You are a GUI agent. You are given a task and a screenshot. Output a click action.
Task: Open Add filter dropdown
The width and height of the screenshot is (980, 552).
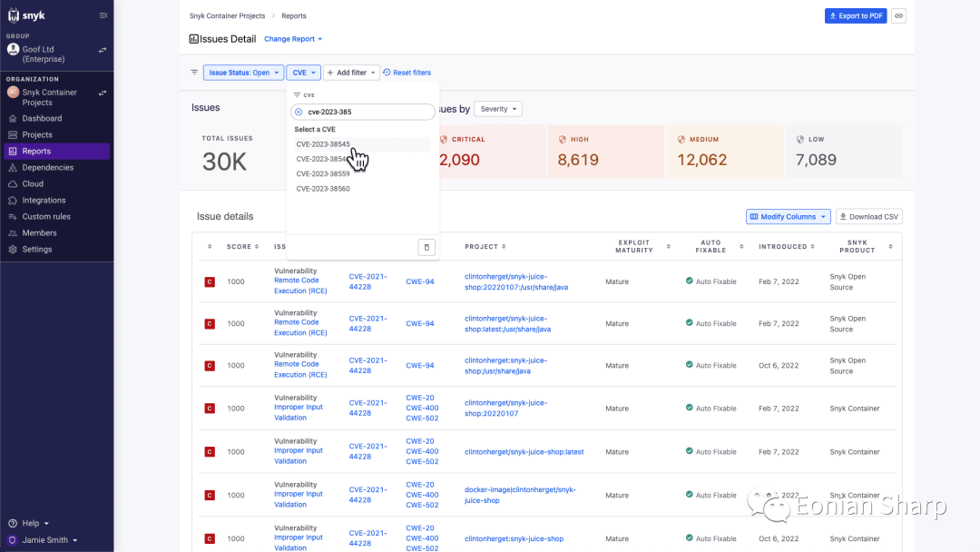pos(351,73)
